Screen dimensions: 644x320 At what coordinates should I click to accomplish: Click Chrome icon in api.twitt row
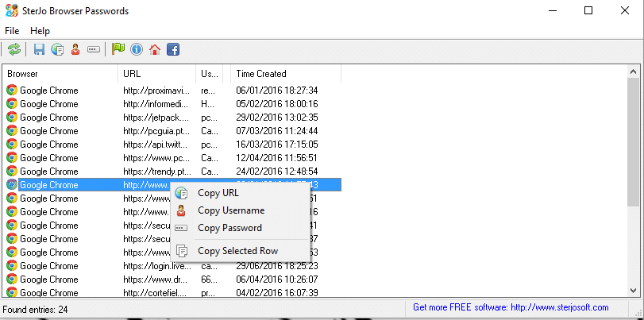coord(12,145)
